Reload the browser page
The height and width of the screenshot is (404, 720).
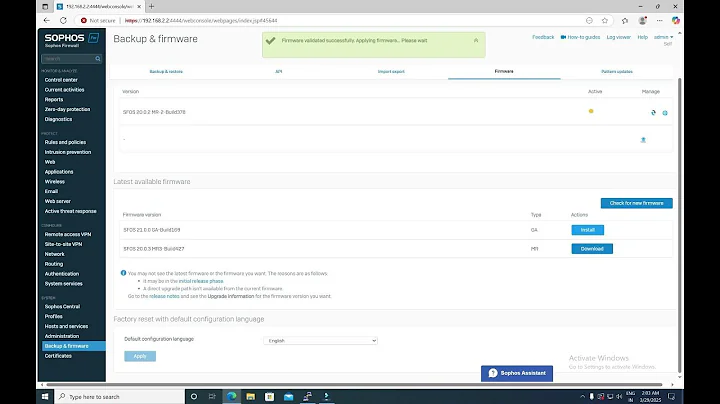[63, 20]
